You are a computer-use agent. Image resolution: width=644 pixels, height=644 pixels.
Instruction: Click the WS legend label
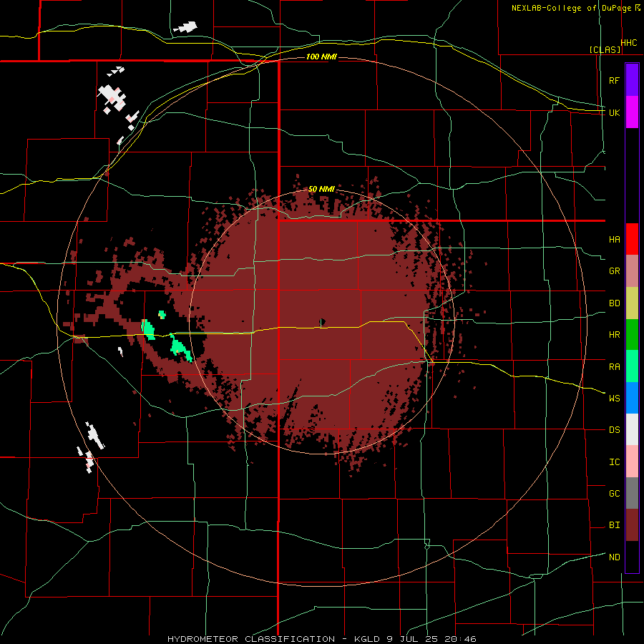tap(614, 398)
